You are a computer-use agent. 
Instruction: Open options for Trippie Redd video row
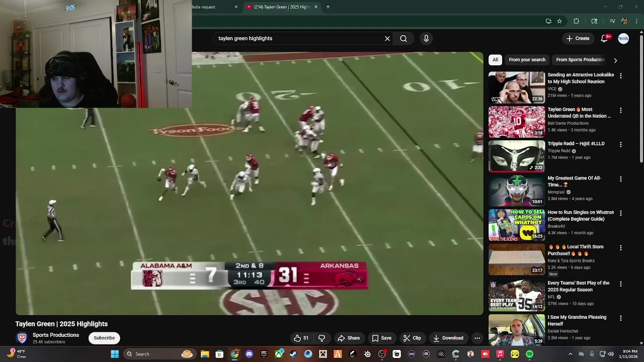pyautogui.click(x=620, y=144)
